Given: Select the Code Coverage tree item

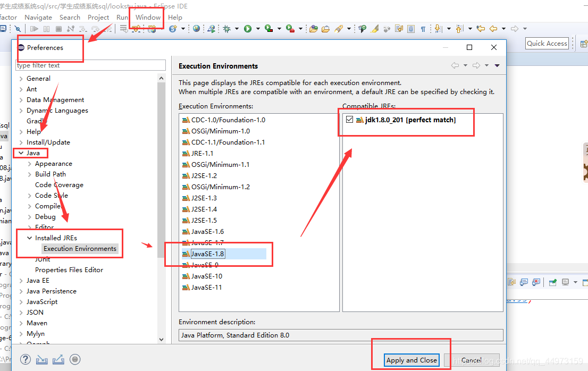Looking at the screenshot, I should pyautogui.click(x=59, y=185).
